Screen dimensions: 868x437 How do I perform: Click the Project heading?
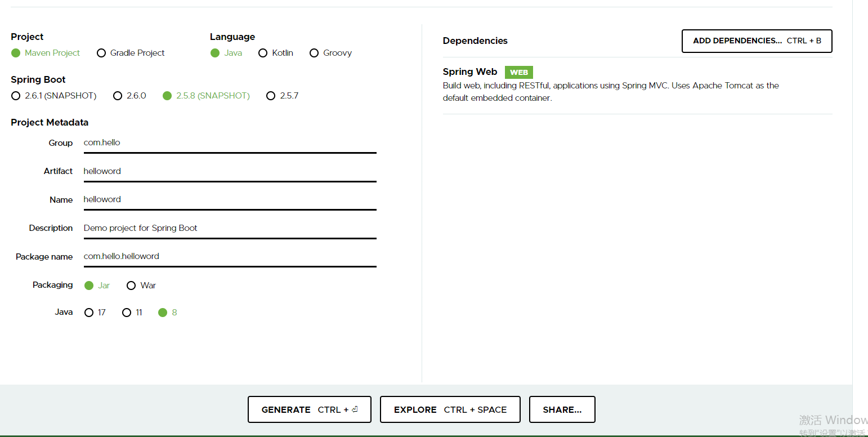pyautogui.click(x=27, y=37)
